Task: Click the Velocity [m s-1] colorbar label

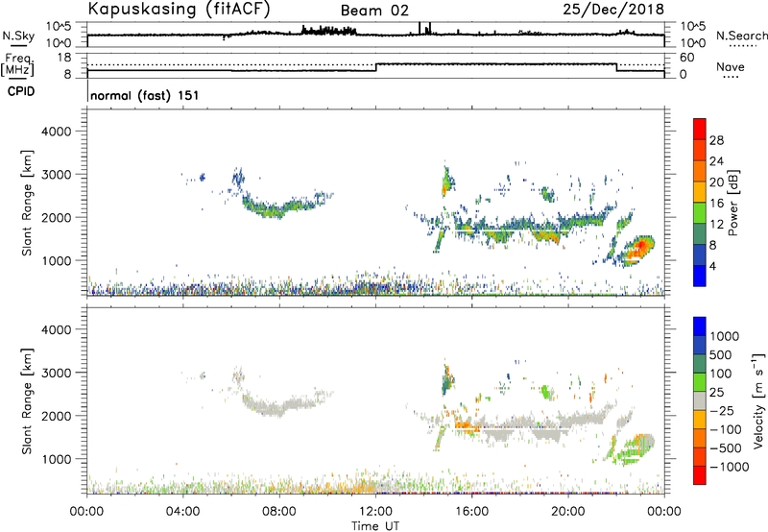Action: [758, 400]
